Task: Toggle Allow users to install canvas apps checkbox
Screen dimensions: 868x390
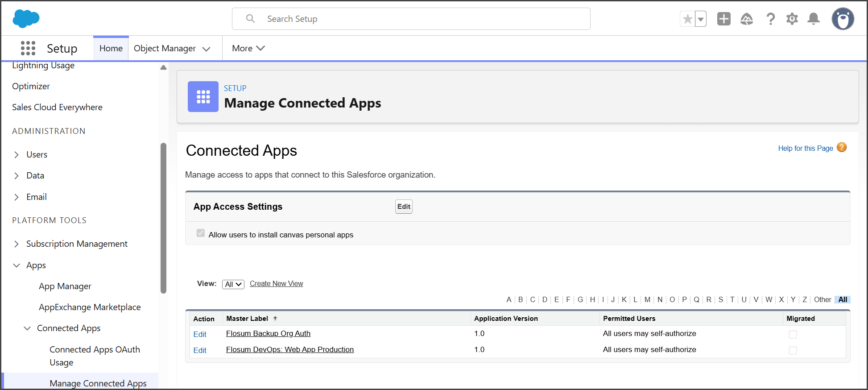Action: [x=201, y=233]
